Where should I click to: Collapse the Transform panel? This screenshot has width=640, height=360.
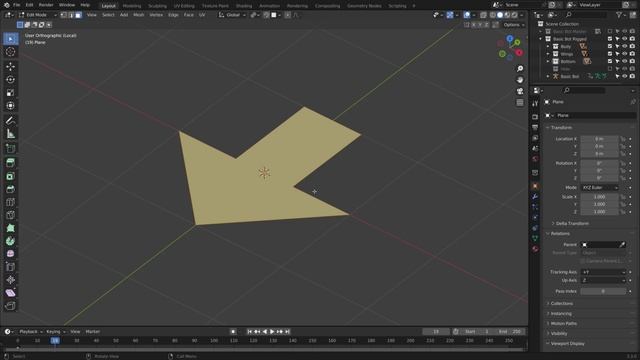(561, 128)
